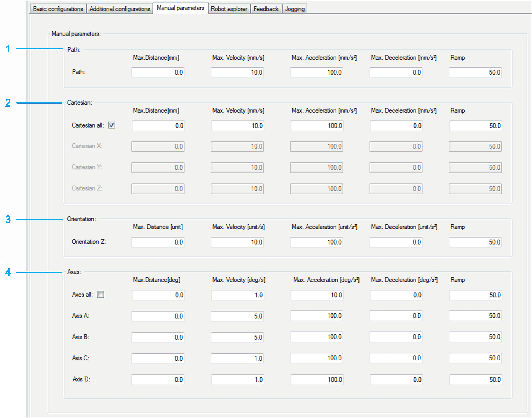Click the disabled Cartesian Y Max. Acceleration field

pos(316,168)
